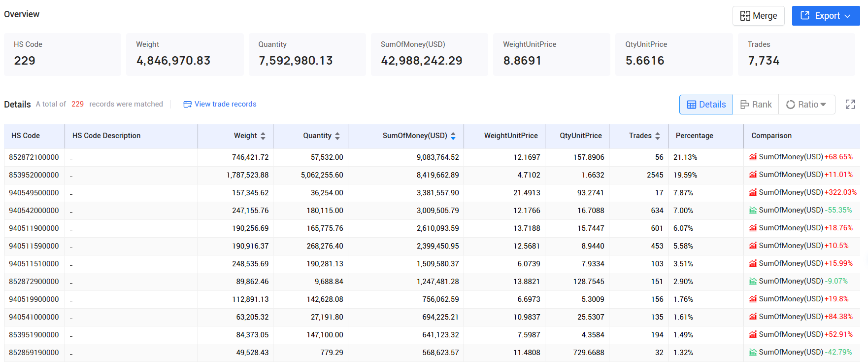The height and width of the screenshot is (362, 868).
Task: Sort by the Quantity column arrows
Action: (x=337, y=136)
